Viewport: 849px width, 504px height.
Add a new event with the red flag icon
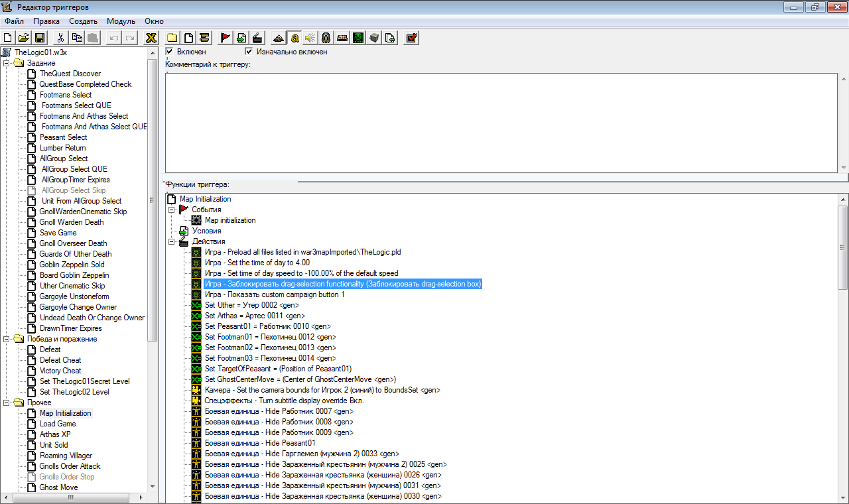point(225,38)
